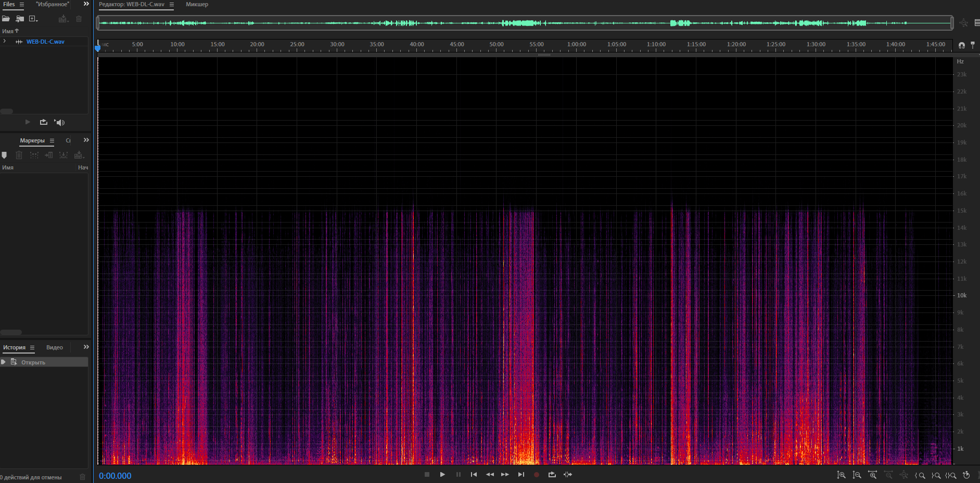Toggle Auto-play speaker icon in Files panel

[60, 122]
